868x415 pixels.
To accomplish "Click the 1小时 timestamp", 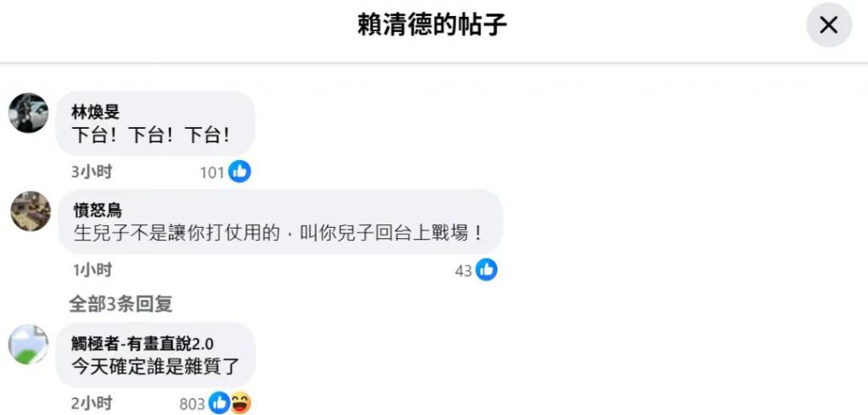I will coord(92,270).
